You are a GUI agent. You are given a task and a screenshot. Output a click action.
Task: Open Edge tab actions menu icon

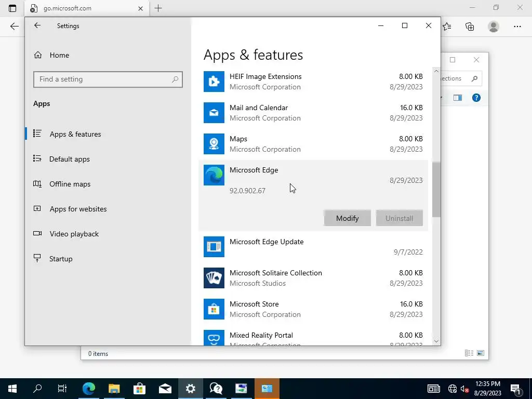tap(12, 8)
